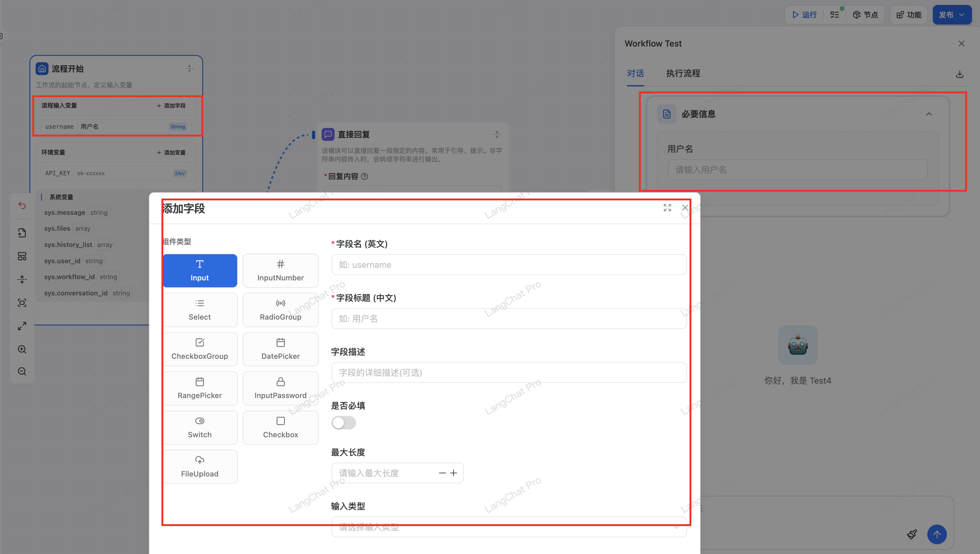
Task: Open the 发布 dropdown button
Action: [x=952, y=15]
